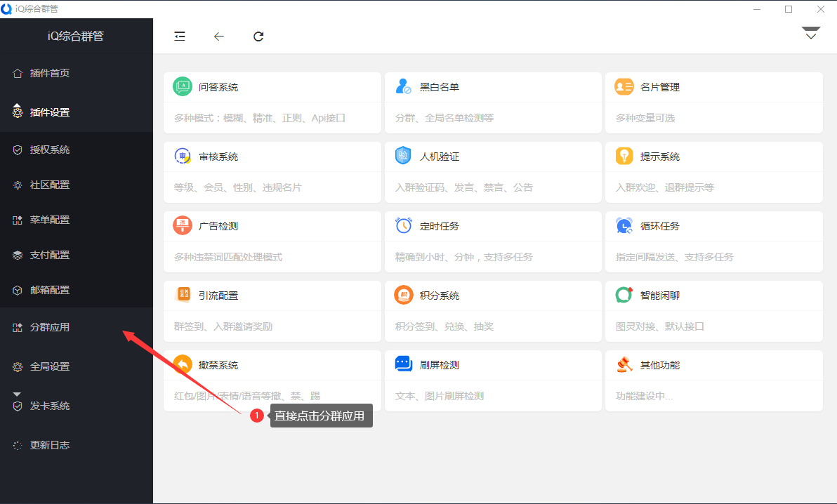Click the 社区配置 gear icon
The width and height of the screenshot is (837, 504).
pyautogui.click(x=18, y=185)
